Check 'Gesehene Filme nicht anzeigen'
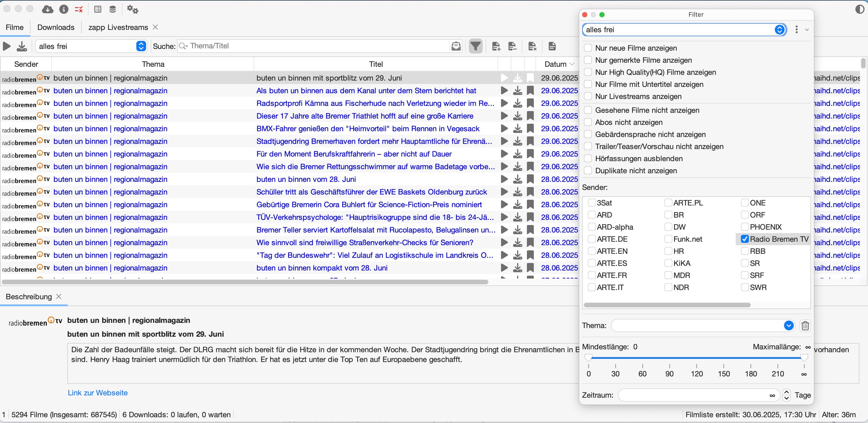The image size is (868, 423). [588, 110]
